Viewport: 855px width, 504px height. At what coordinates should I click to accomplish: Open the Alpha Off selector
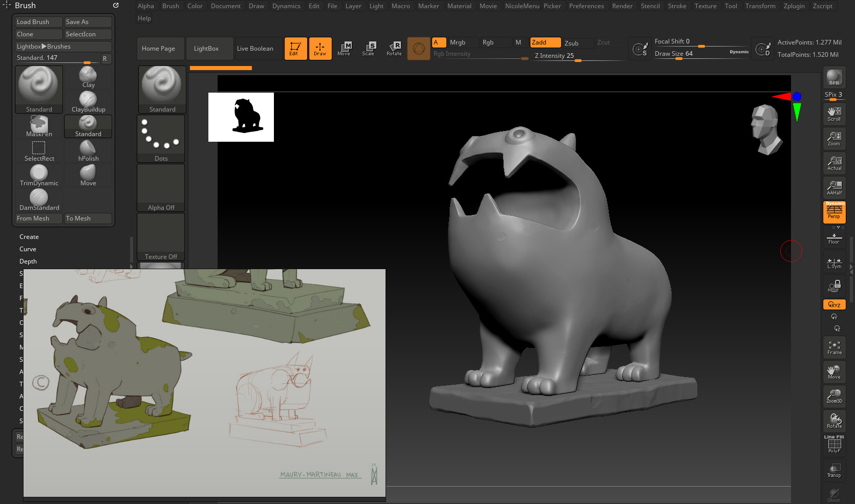tap(161, 188)
